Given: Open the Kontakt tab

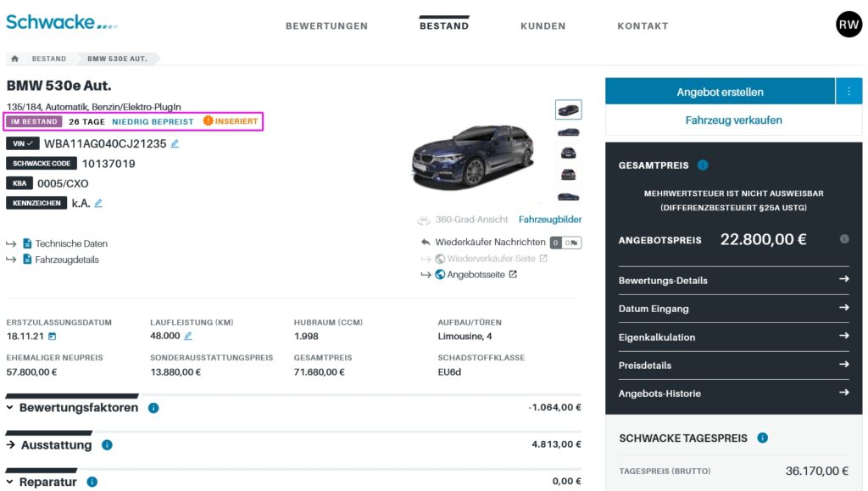Looking at the screenshot, I should [643, 26].
